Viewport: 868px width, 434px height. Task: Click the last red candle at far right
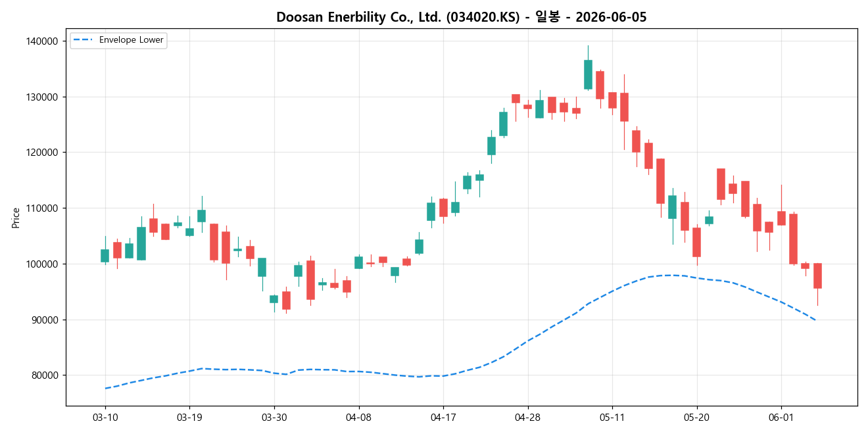(x=817, y=276)
